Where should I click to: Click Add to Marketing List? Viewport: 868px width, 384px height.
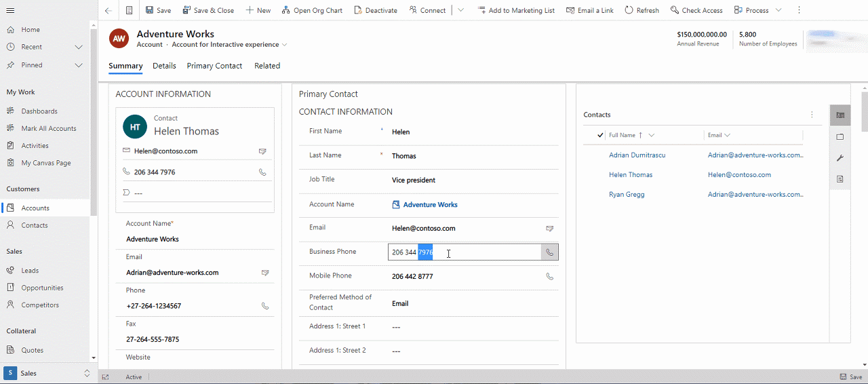click(516, 10)
